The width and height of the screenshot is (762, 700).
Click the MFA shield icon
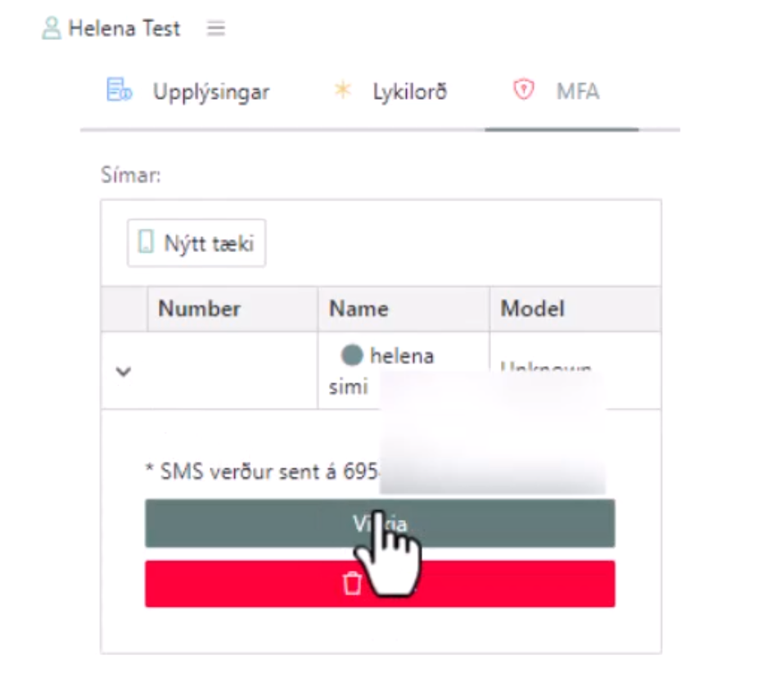point(522,90)
